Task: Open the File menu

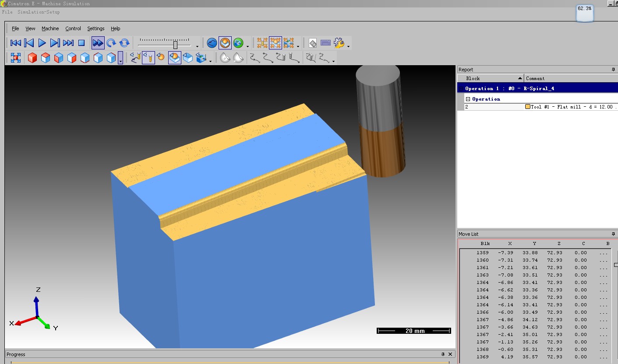Action: pos(15,28)
